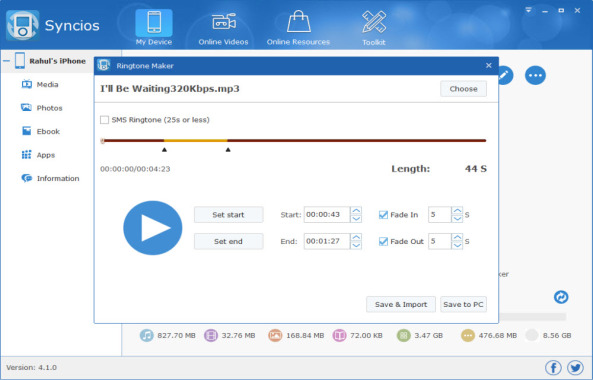Click the free space icon (8.56 GB)
The width and height of the screenshot is (593, 380).
pos(532,335)
